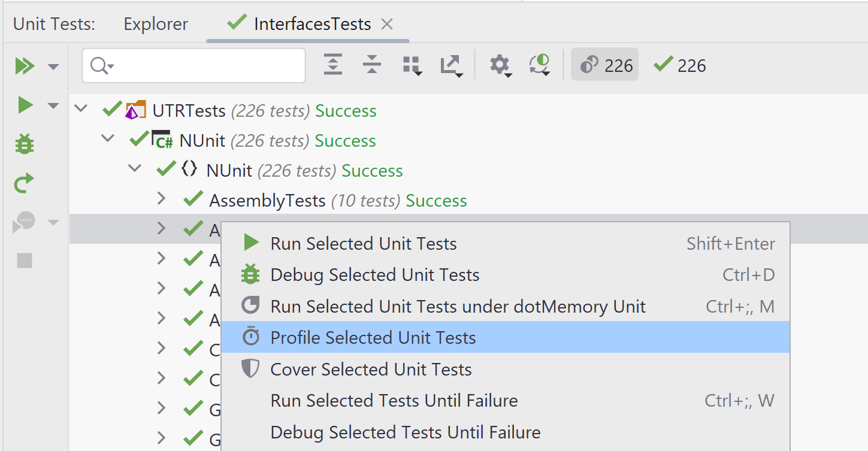Repeat previous run with rerun arrow icon
Screen dimensions: 868x451
click(25, 183)
